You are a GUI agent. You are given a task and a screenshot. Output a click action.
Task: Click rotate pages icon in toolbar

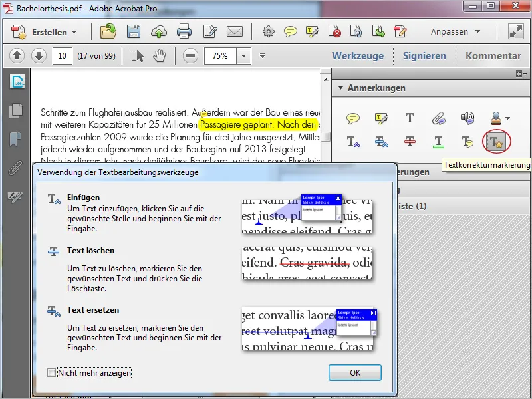coord(356,31)
